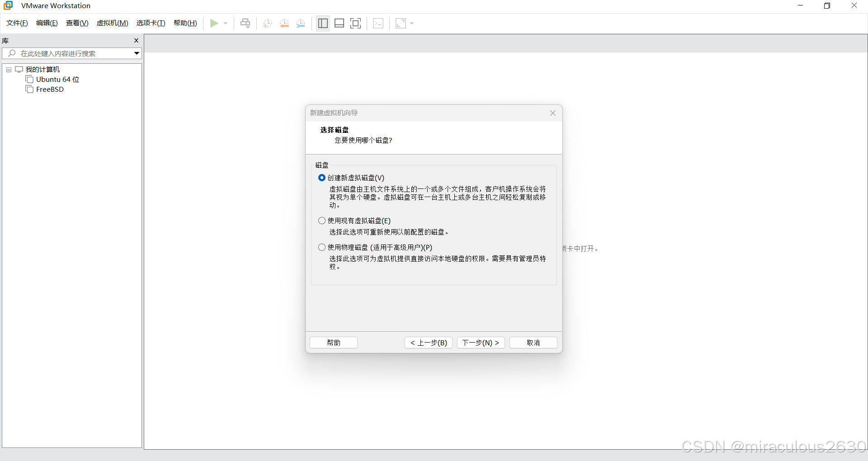Open the 查看(V) menu

tap(77, 23)
